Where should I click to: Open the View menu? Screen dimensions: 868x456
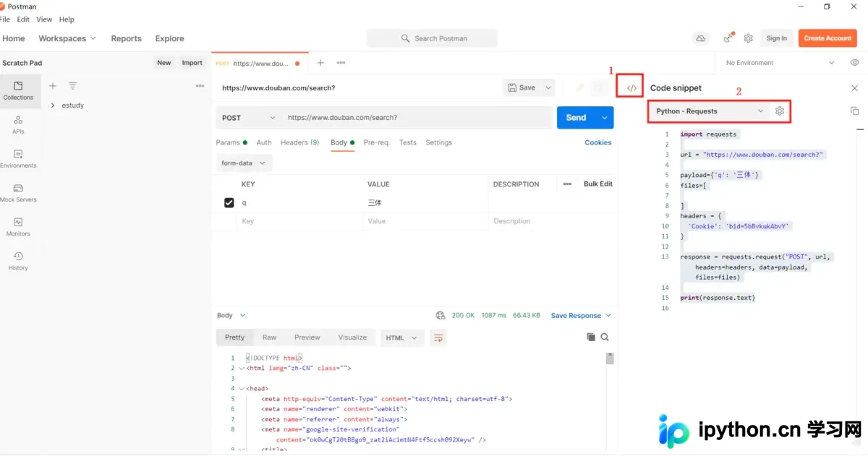click(x=44, y=20)
